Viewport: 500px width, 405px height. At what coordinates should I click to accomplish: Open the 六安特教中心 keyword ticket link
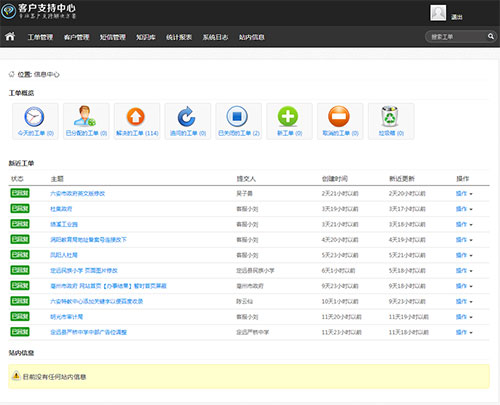pos(97,301)
